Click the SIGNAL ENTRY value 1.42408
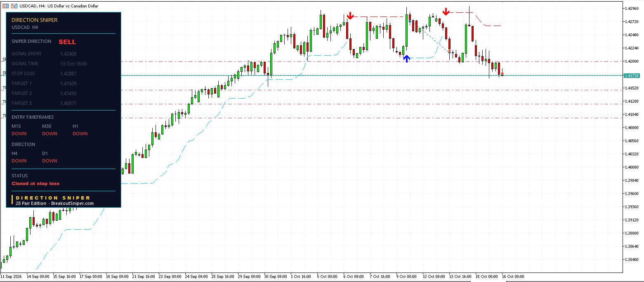The image size is (644, 282). pyautogui.click(x=68, y=54)
